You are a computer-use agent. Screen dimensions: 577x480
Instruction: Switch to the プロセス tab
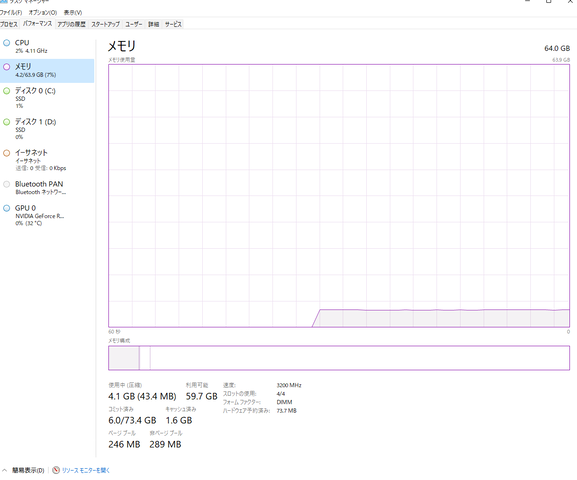9,24
